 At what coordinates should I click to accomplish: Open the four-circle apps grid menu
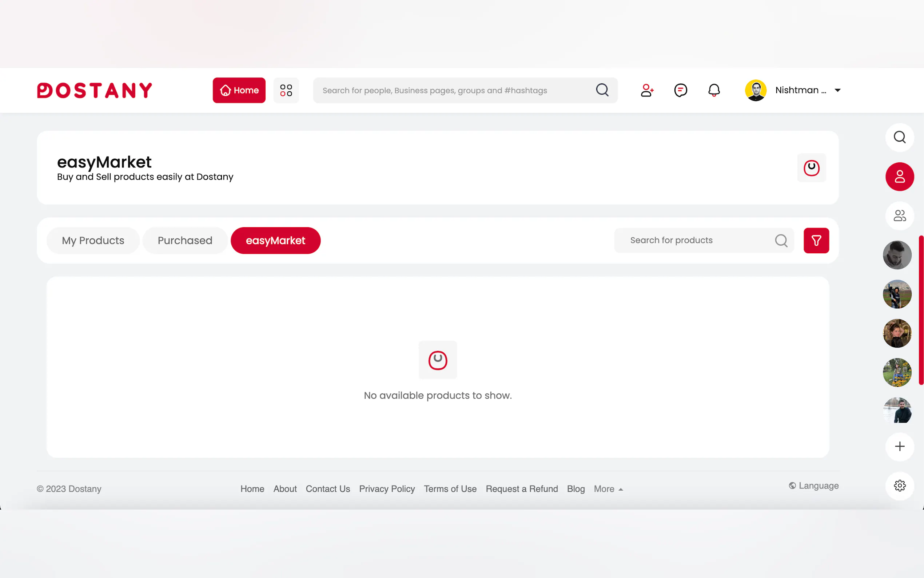[x=286, y=90]
